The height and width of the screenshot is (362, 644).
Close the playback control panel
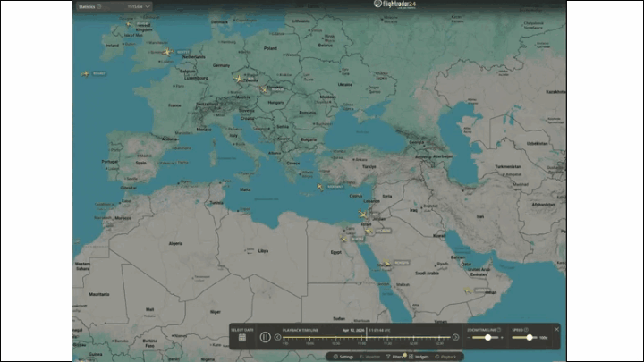(x=555, y=329)
